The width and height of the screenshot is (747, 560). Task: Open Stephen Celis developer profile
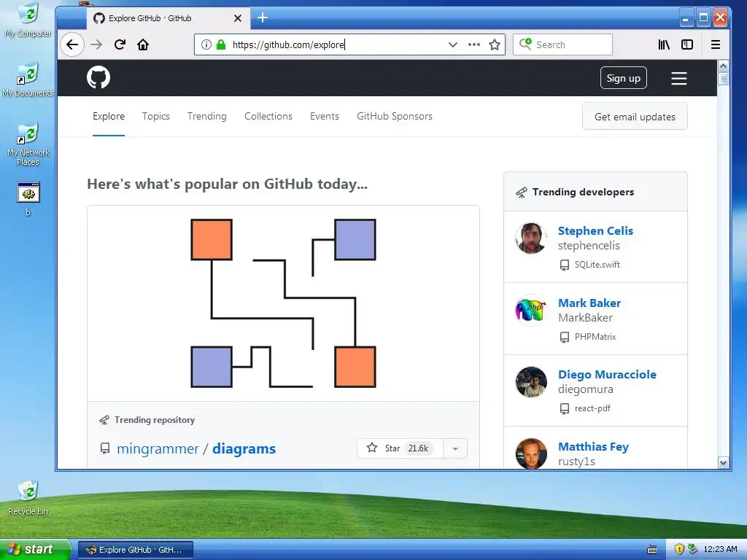pyautogui.click(x=595, y=230)
